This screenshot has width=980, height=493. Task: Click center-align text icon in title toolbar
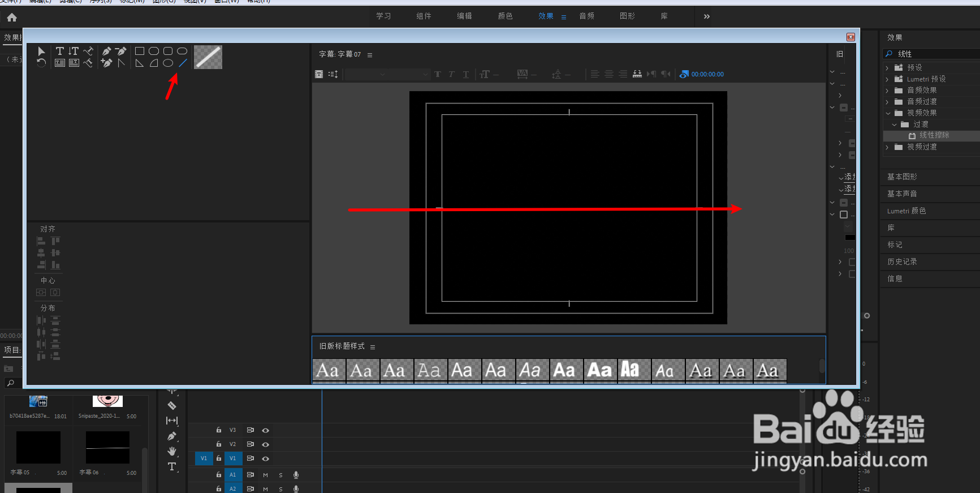coord(609,74)
